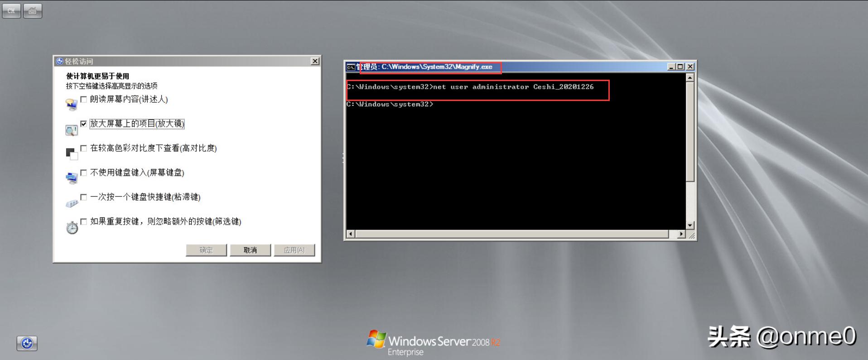Viewport: 868px width, 360px height.
Task: Click the 取消 button
Action: pos(250,250)
